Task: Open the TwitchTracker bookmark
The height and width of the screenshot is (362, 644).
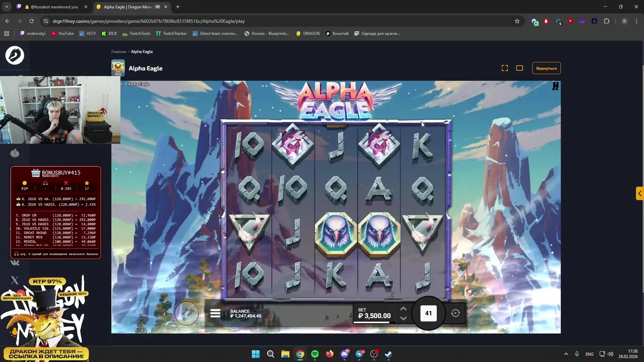Action: [x=171, y=33]
